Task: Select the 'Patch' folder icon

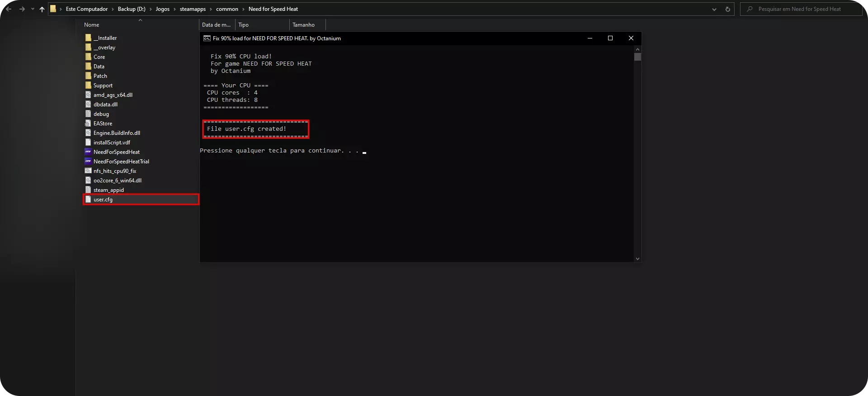Action: [x=88, y=76]
